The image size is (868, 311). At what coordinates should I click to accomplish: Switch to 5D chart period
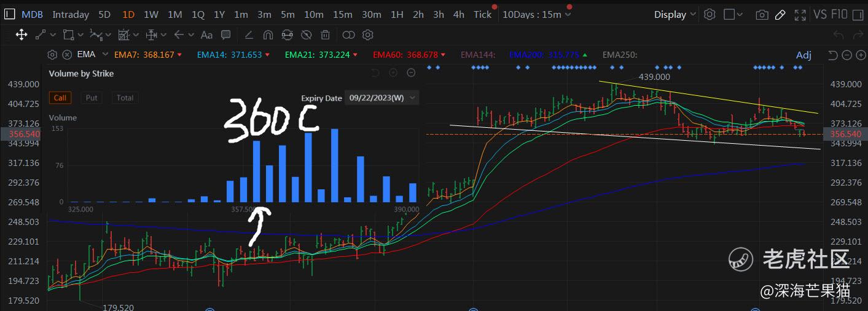tap(105, 14)
